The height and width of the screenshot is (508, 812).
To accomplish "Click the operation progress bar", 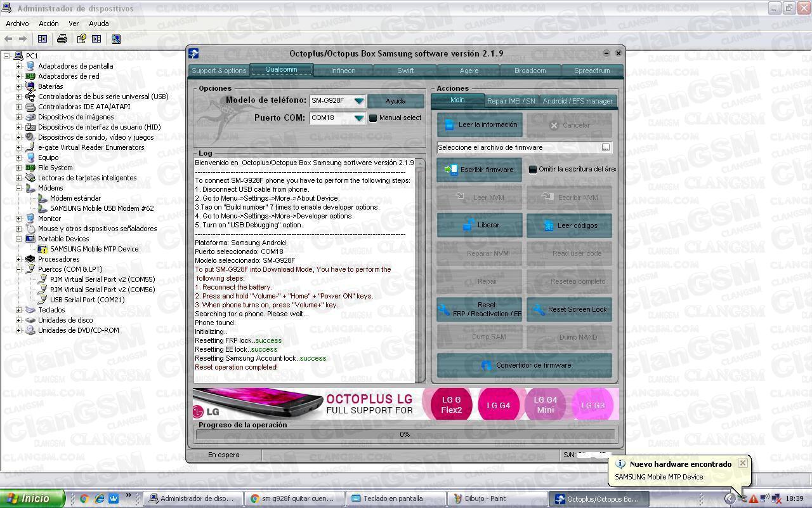I will (x=405, y=435).
